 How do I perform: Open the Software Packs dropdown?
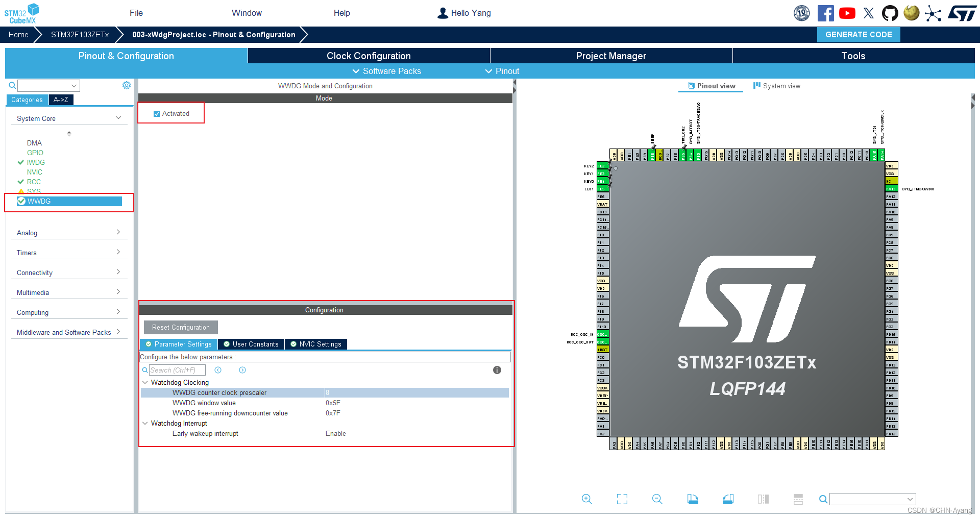[x=387, y=71]
